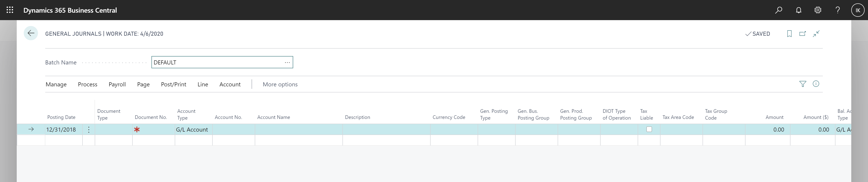Click the Posting Date cell 12/31/2018
Viewport: 868px width, 182px height.
64,129
